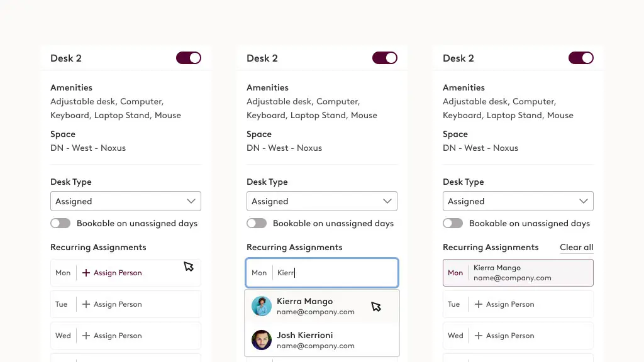Viewport: 644px width, 362px height.
Task: Click Tue plus icon in the rightmost card
Action: (479, 304)
